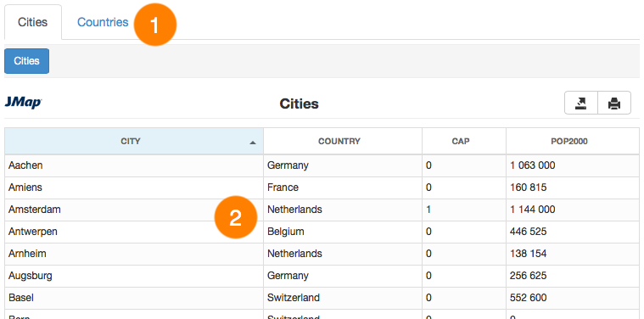Select the Cities tab
644x319 pixels.
click(x=33, y=22)
